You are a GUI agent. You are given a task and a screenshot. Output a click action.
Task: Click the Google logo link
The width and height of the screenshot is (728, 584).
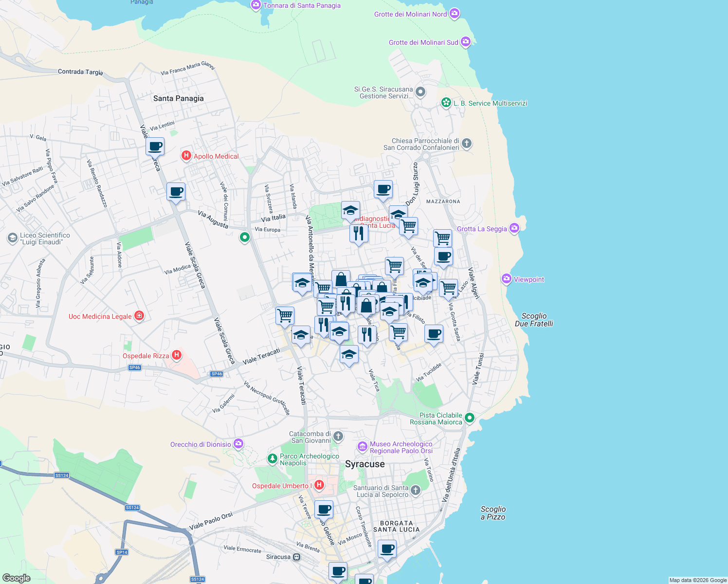tap(16, 578)
